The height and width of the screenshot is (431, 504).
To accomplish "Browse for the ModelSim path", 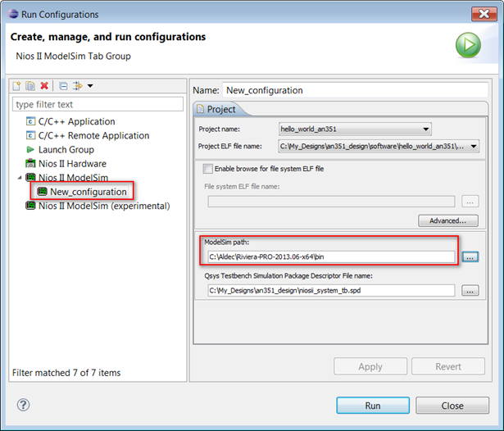I will pos(470,256).
